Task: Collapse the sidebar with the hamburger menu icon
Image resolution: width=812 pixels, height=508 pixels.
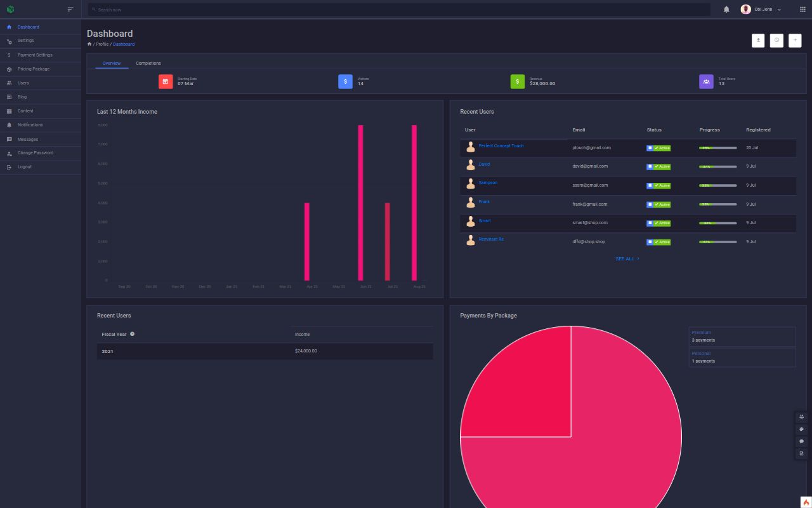Action: pyautogui.click(x=70, y=10)
